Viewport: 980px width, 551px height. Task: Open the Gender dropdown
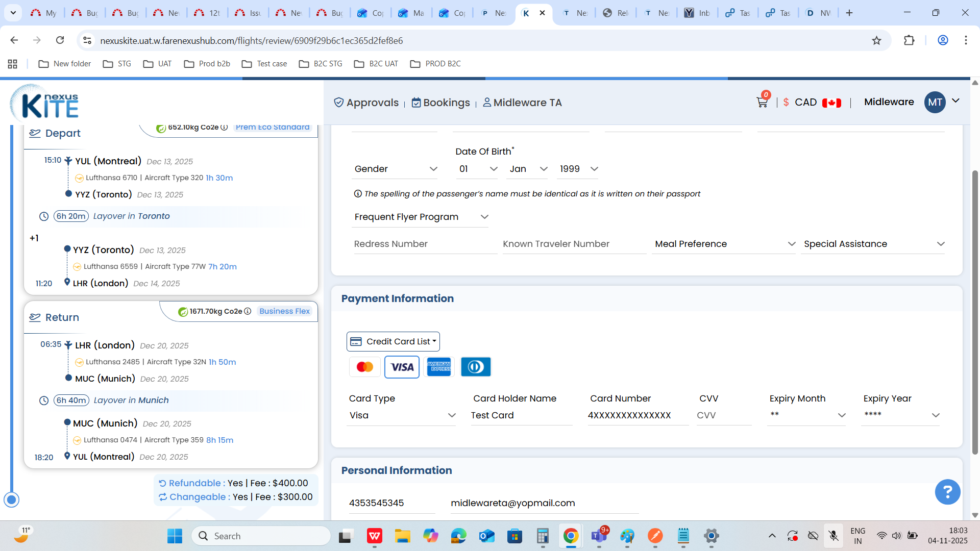(396, 169)
